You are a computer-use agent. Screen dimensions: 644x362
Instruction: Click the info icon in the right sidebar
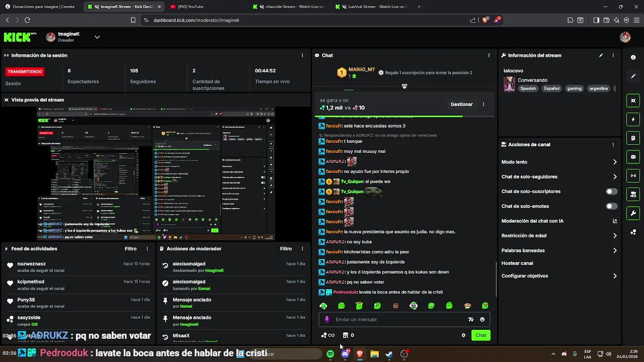[x=633, y=57]
